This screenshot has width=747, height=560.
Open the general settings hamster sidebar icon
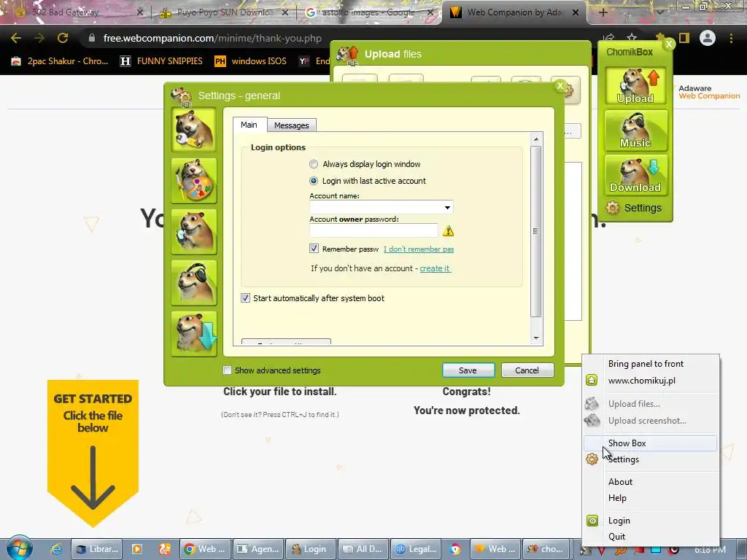tap(194, 130)
